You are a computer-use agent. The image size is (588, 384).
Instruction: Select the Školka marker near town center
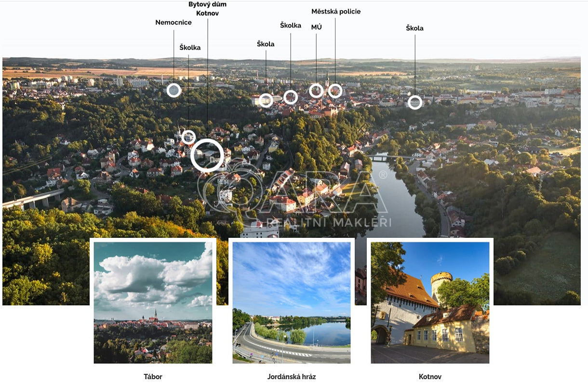coord(290,97)
